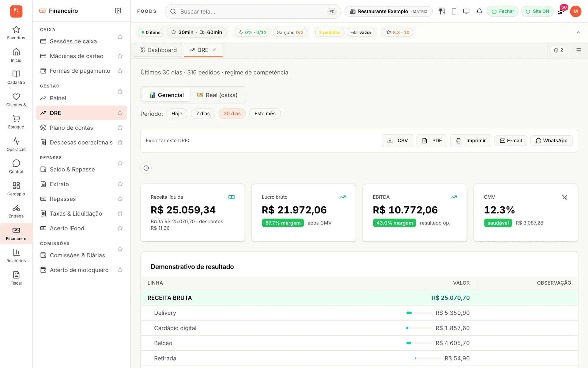Focus the Buscar tela search field
This screenshot has height=368, width=588.
click(x=253, y=11)
